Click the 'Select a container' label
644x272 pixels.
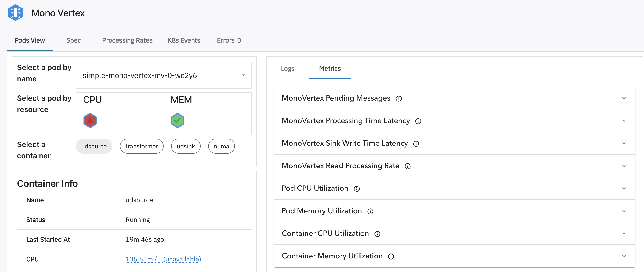pos(34,150)
